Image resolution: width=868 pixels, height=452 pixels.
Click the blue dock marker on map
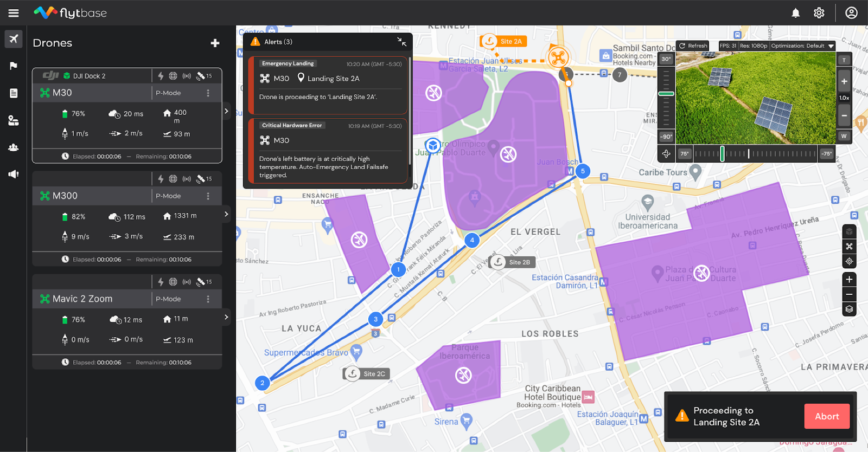click(x=433, y=145)
